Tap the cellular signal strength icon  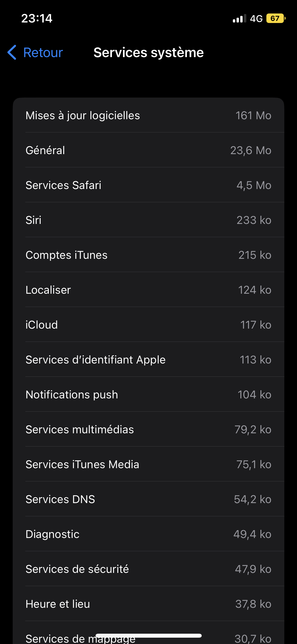pyautogui.click(x=239, y=19)
